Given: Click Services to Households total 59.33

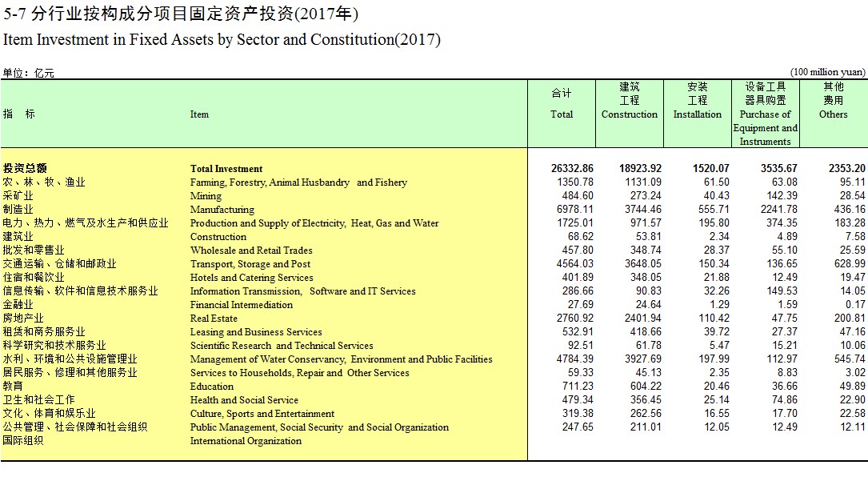Looking at the screenshot, I should point(580,373).
